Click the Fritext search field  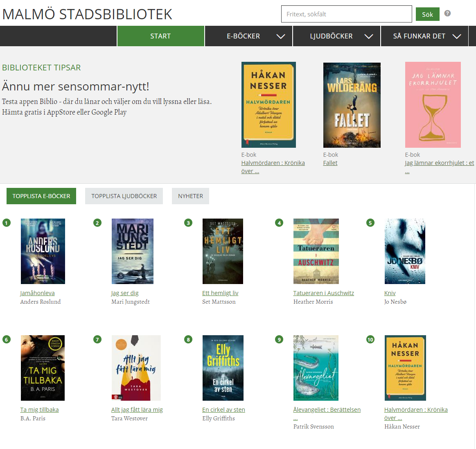click(x=346, y=14)
